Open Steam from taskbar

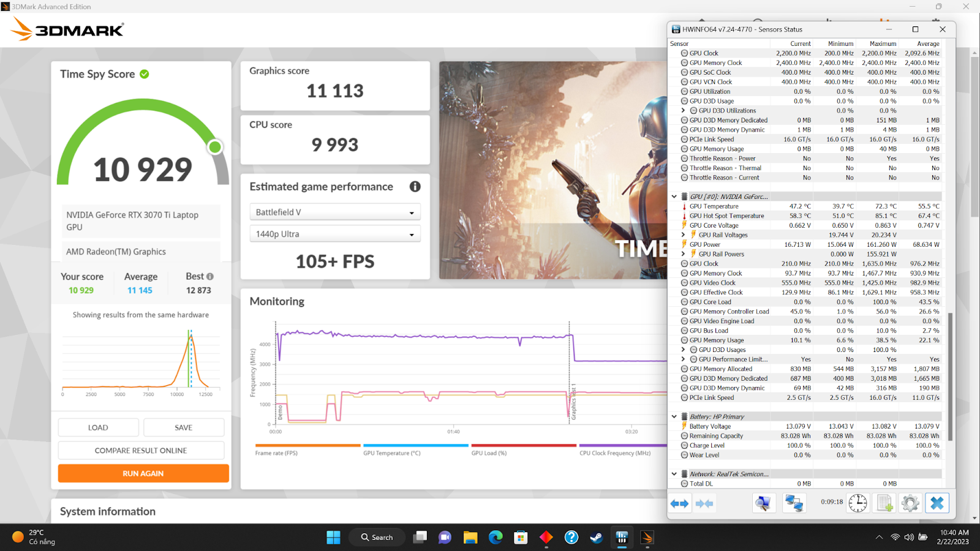[596, 537]
